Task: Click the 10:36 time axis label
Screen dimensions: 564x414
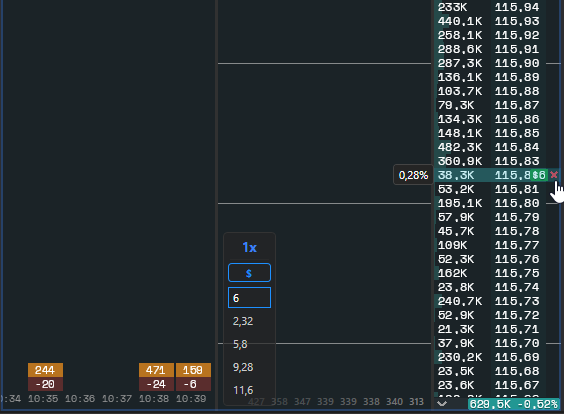Action: [x=80, y=399]
